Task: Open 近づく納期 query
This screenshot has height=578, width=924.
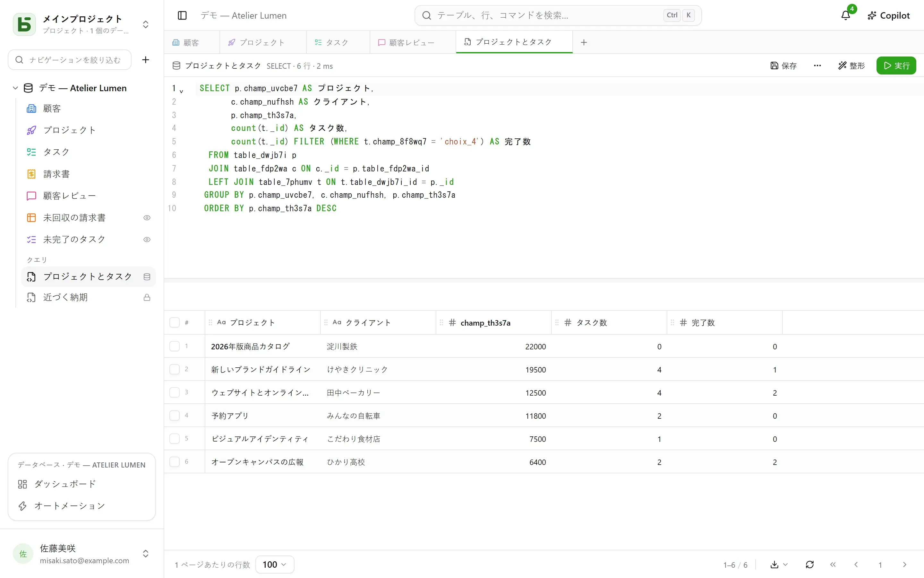Action: 89,297
